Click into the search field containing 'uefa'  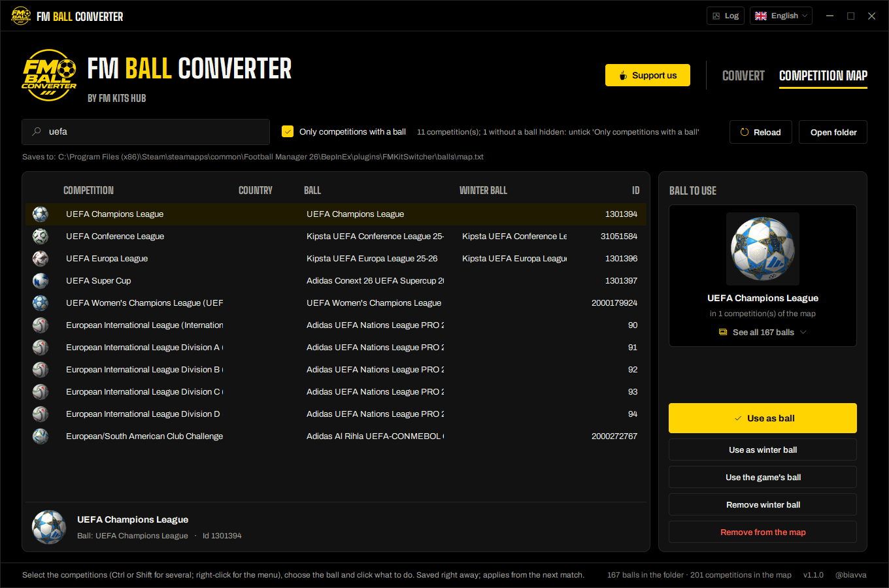(146, 132)
